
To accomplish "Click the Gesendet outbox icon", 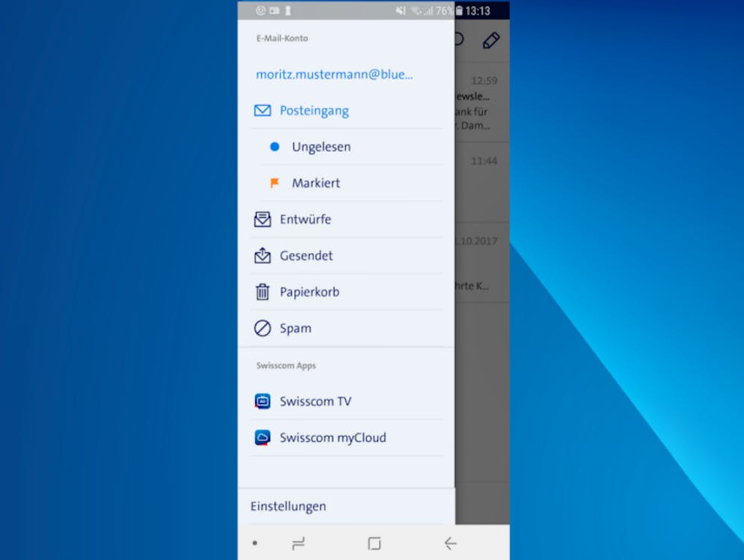I will [x=263, y=255].
